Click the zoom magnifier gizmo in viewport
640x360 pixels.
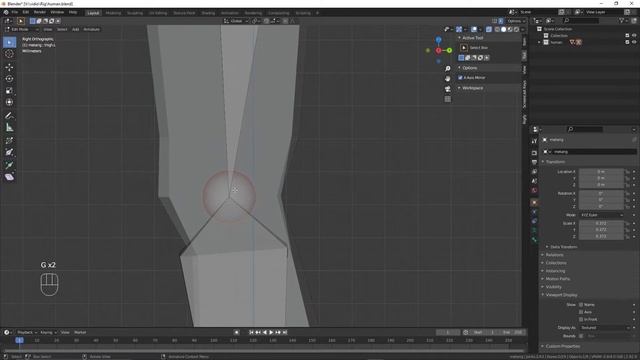click(x=448, y=69)
